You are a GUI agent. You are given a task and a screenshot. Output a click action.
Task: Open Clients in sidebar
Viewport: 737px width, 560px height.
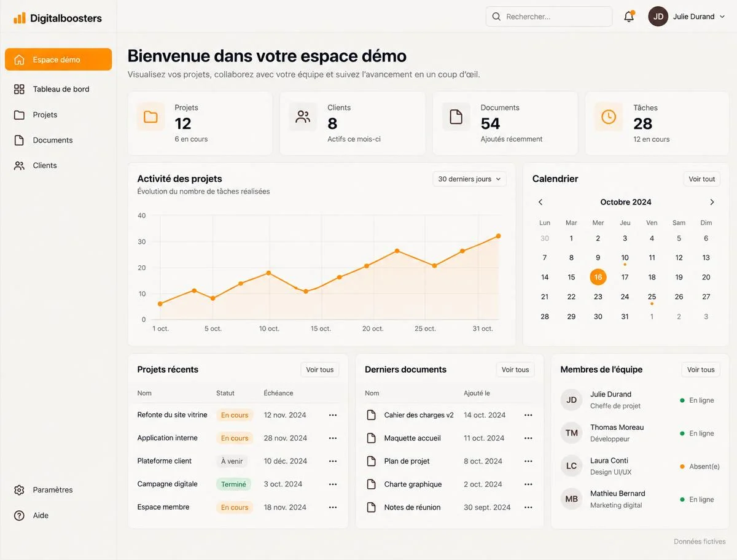[58, 165]
